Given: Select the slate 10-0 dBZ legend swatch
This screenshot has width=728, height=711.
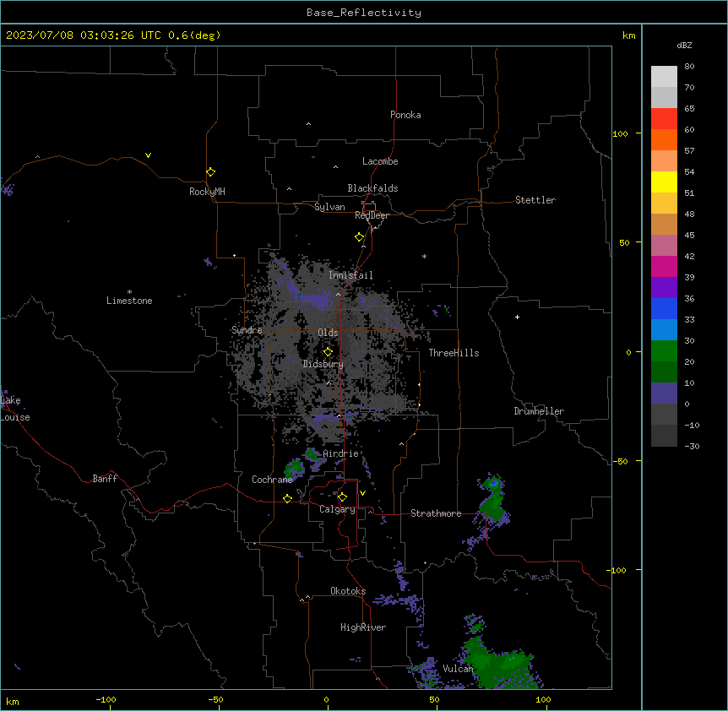Looking at the screenshot, I should point(664,393).
